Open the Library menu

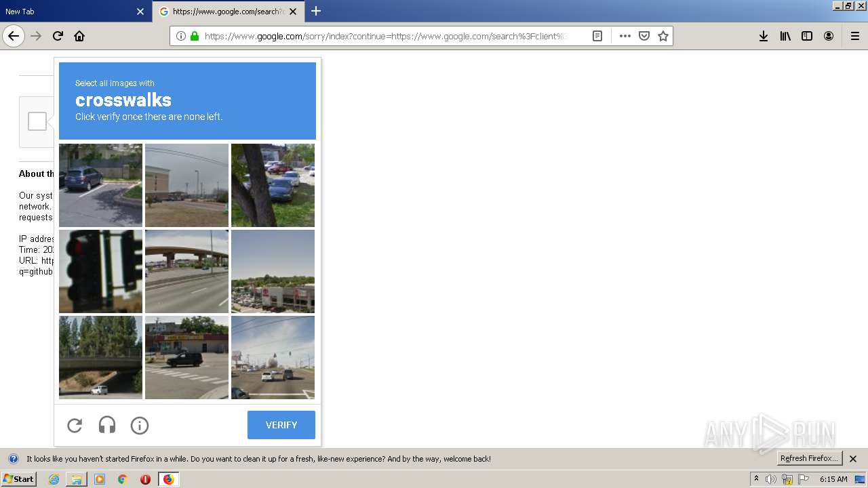pos(785,36)
